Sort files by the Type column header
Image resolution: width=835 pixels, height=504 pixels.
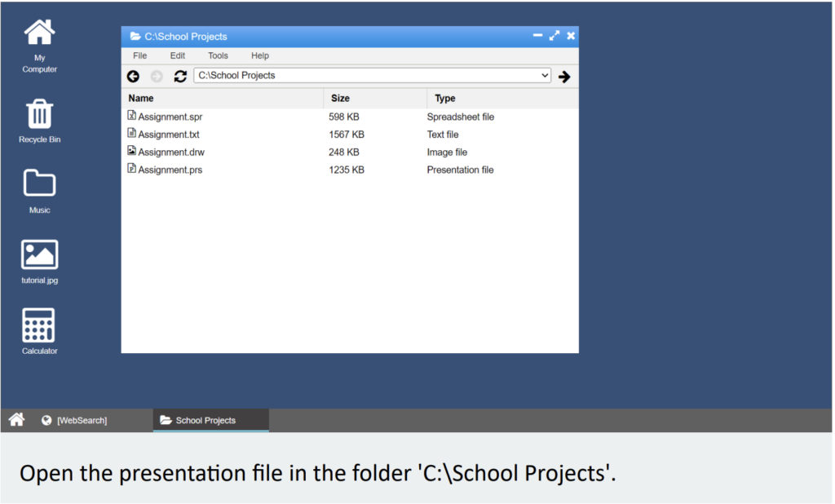coord(445,98)
